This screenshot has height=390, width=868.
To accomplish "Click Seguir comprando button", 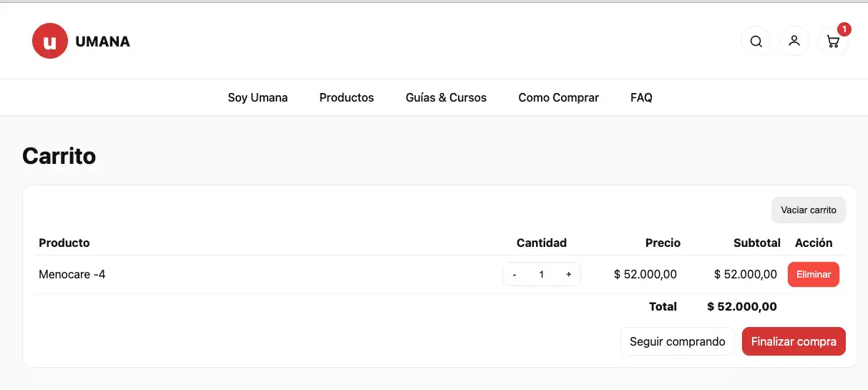I will [x=677, y=341].
